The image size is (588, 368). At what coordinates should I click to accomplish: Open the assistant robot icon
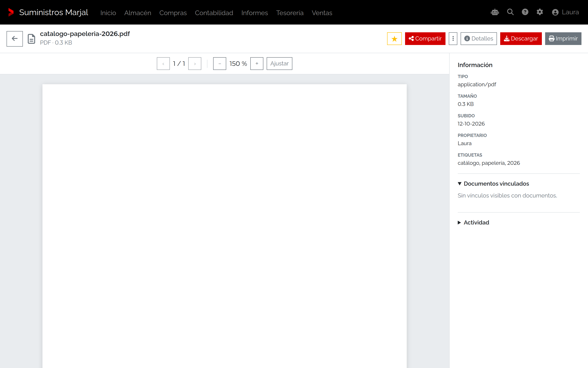pyautogui.click(x=495, y=12)
